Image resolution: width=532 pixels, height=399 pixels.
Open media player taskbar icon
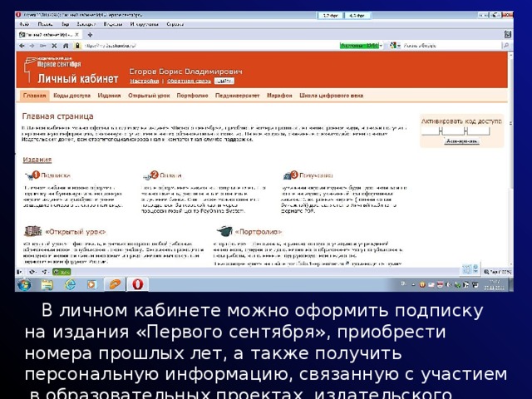tap(91, 284)
